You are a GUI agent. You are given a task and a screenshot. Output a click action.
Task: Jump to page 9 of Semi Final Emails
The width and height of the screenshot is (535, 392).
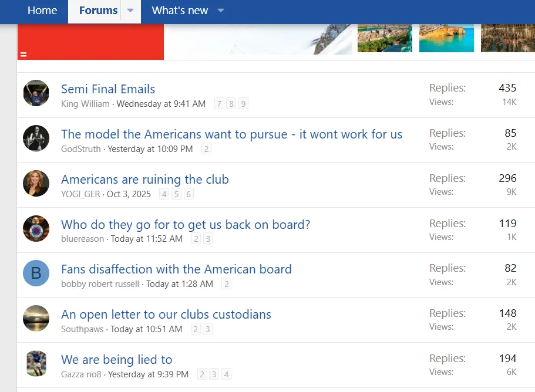[243, 103]
